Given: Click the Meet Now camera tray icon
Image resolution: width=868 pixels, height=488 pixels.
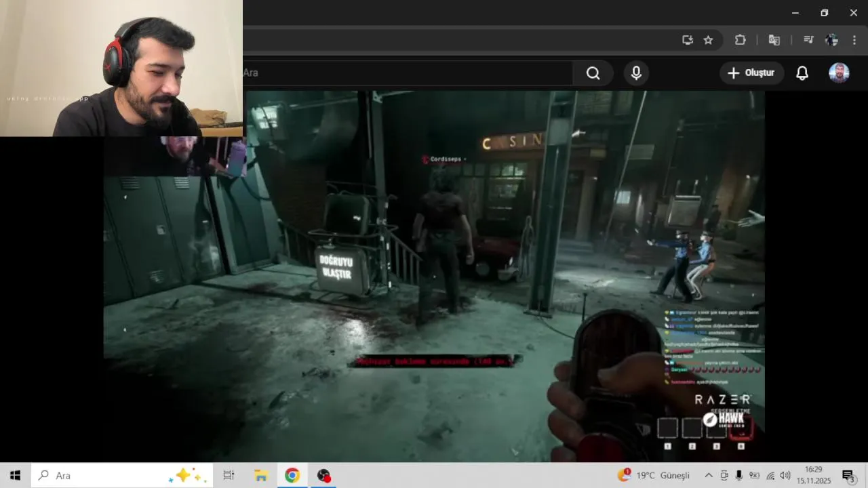Looking at the screenshot, I should click(724, 476).
